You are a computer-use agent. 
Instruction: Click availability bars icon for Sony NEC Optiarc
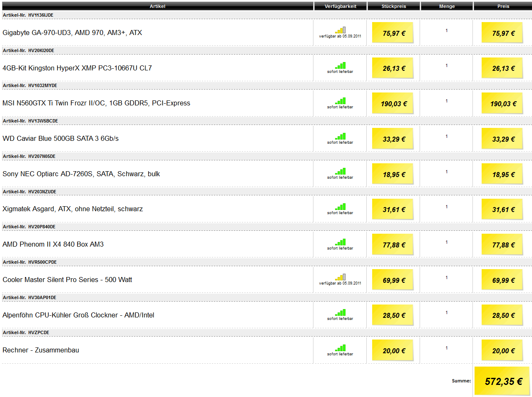[x=341, y=171]
